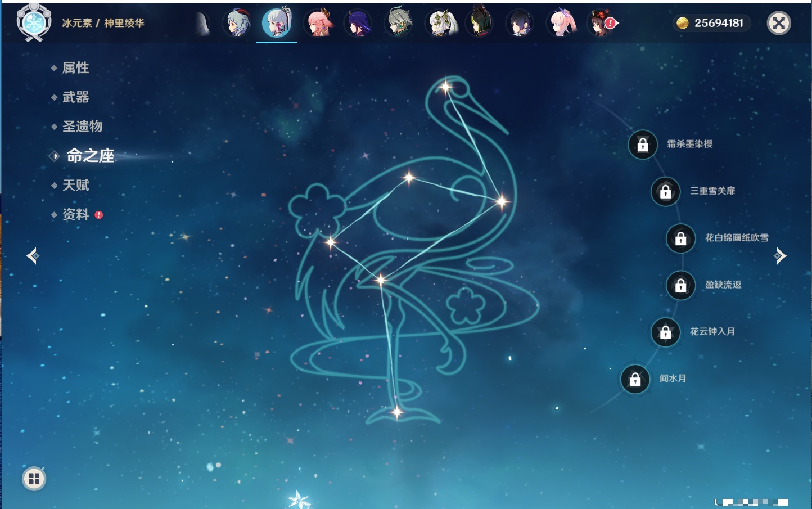The height and width of the screenshot is (509, 812).
Task: Choose the Raiden Shogun portrait icon
Action: click(x=358, y=23)
